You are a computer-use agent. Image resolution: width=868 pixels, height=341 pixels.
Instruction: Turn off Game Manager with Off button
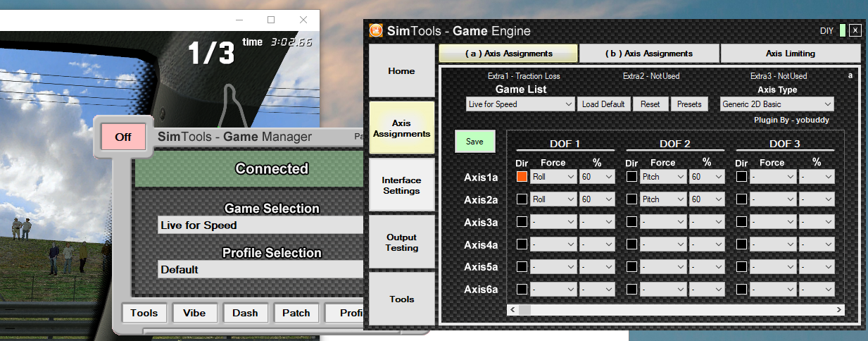[x=123, y=137]
